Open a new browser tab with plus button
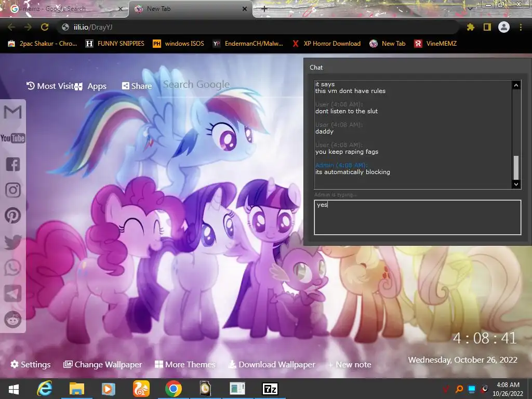532x399 pixels. [x=264, y=9]
